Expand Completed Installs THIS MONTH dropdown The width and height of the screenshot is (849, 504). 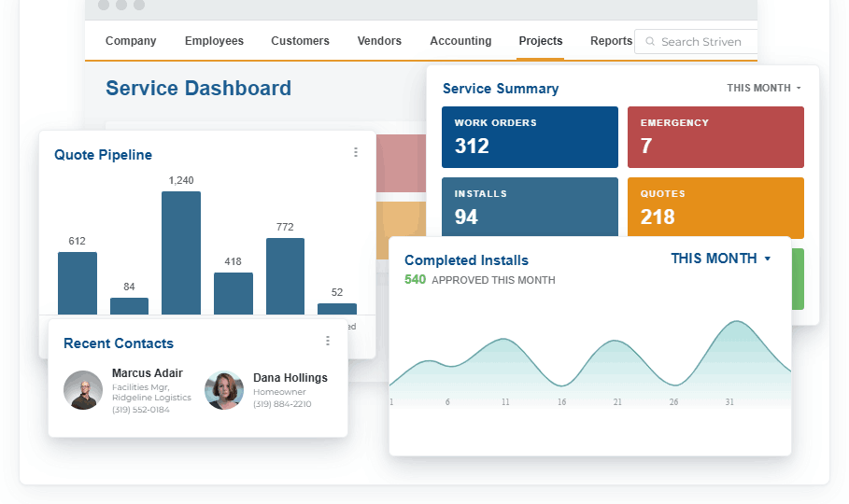click(x=721, y=259)
